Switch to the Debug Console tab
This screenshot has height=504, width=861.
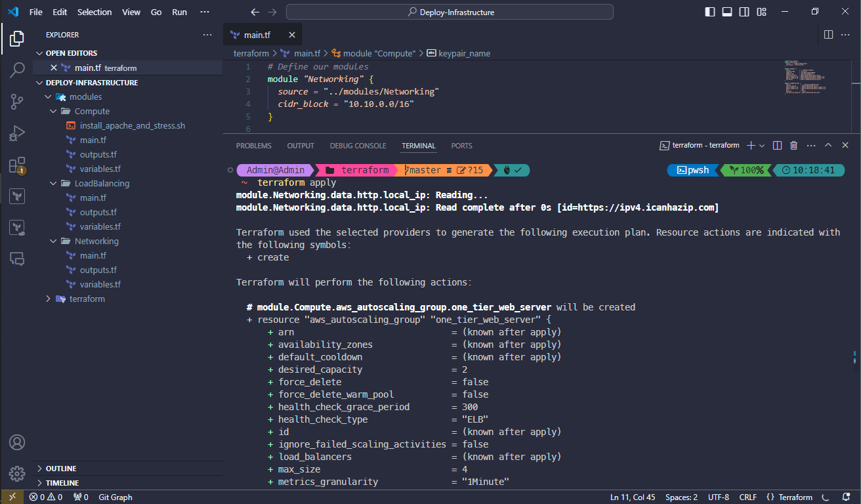(358, 146)
